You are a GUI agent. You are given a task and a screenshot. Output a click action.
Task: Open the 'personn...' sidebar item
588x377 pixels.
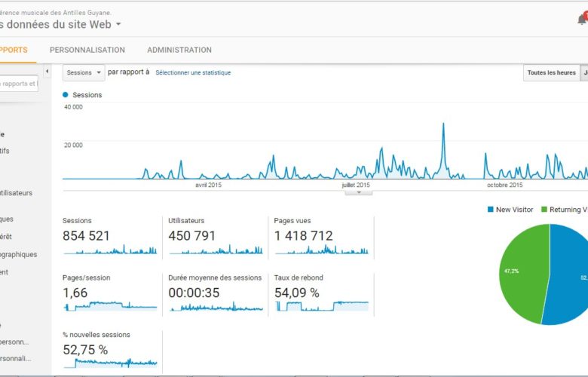tap(14, 342)
